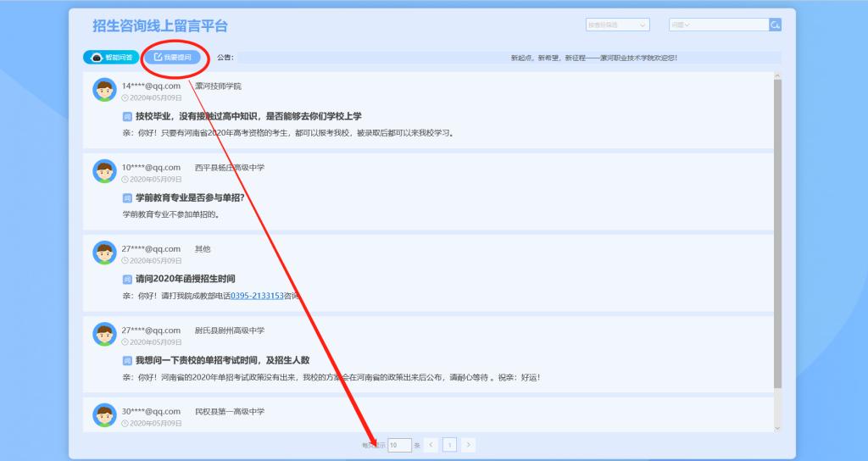
Task: Select page number 1
Action: (x=449, y=444)
